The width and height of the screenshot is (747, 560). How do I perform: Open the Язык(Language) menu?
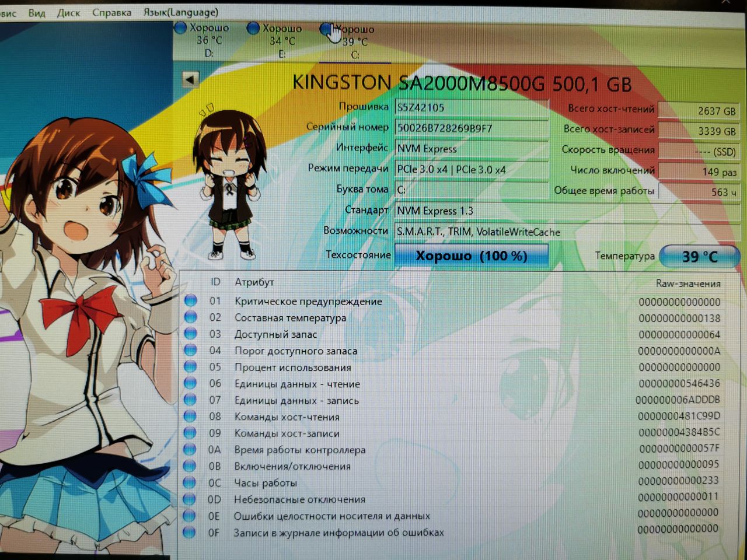181,12
